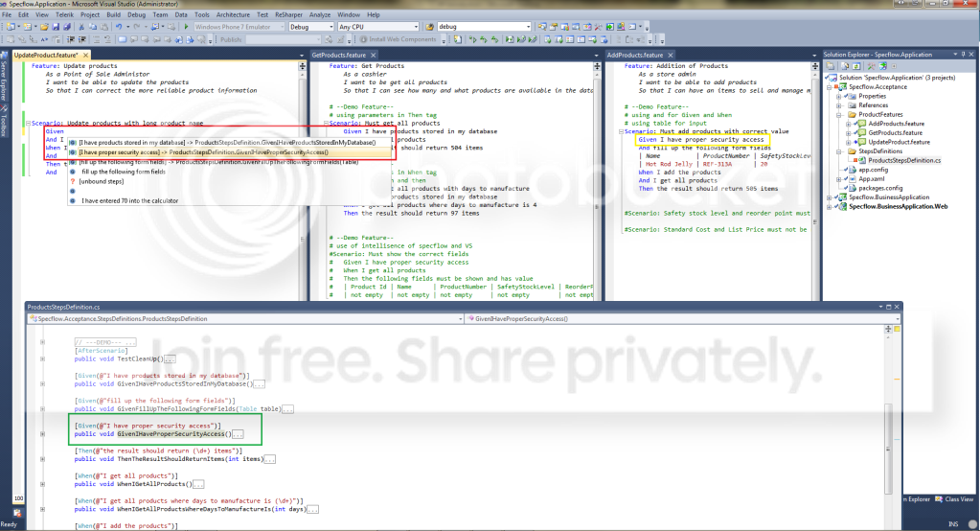Select ProductsStepsDefinition.cs in Solution Explorer

pyautogui.click(x=904, y=161)
